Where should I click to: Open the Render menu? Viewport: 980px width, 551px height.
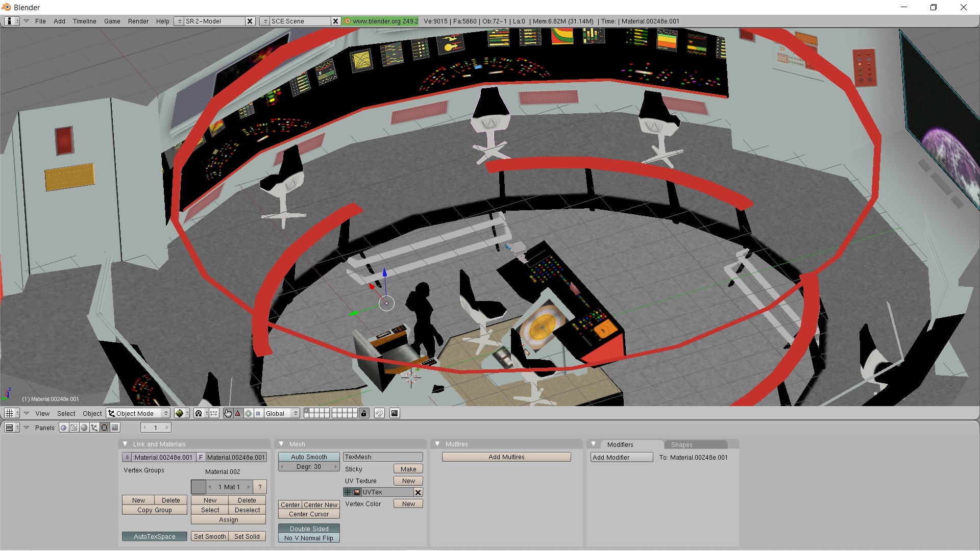pyautogui.click(x=138, y=21)
